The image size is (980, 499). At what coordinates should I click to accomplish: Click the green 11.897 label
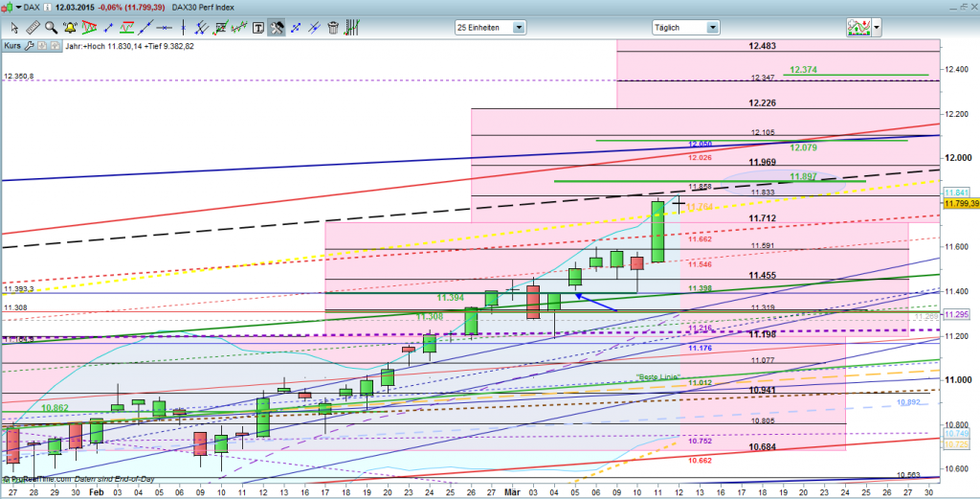(803, 177)
